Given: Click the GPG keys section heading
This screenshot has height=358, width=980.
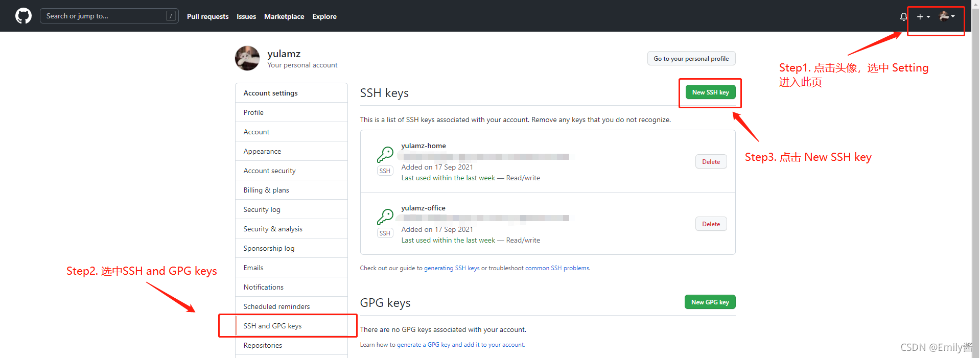Looking at the screenshot, I should pyautogui.click(x=385, y=303).
